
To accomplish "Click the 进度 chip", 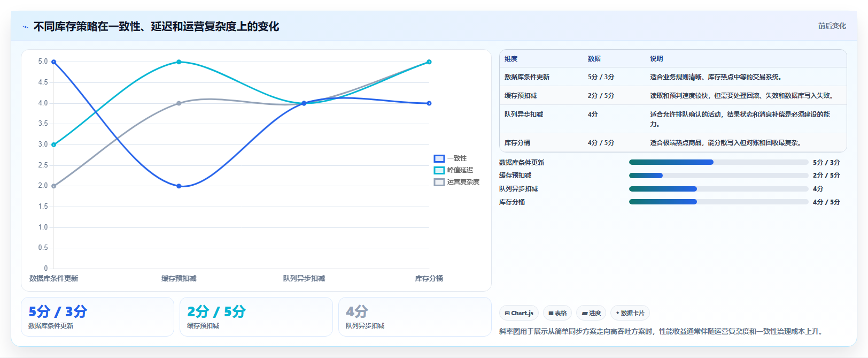I will [591, 313].
